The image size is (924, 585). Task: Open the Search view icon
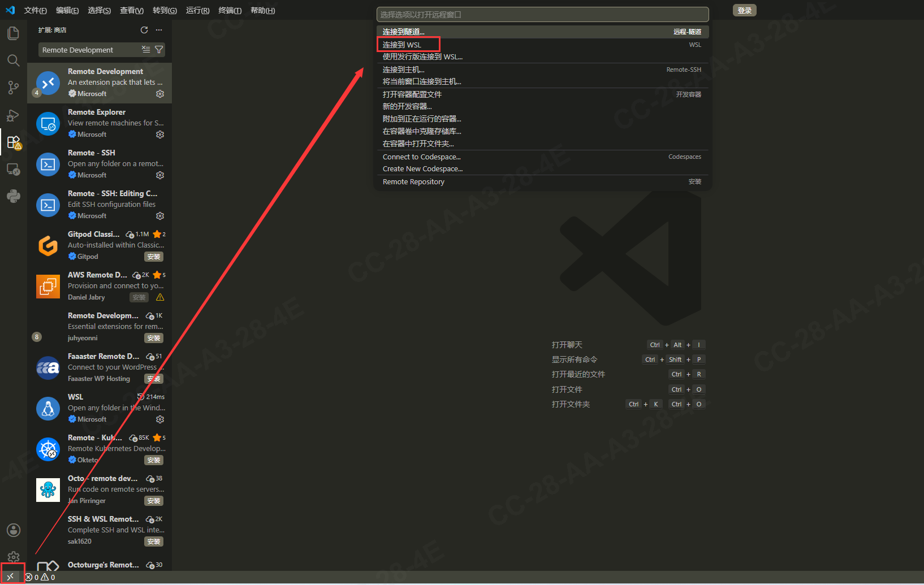coord(13,60)
